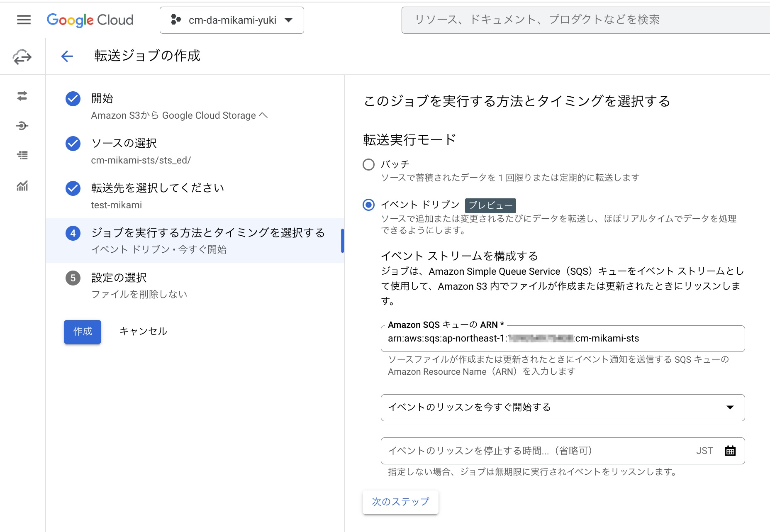The width and height of the screenshot is (770, 532).
Task: Click the 作成 button to create job
Action: [x=82, y=332]
